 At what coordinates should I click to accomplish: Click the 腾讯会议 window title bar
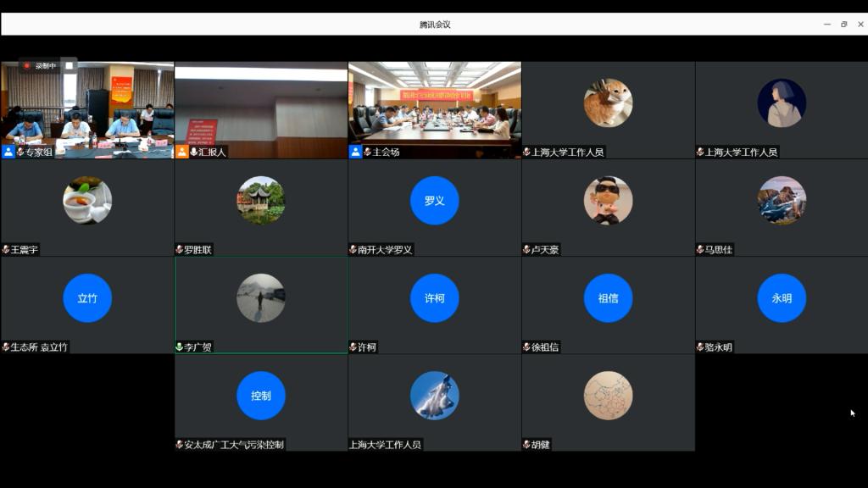[434, 25]
